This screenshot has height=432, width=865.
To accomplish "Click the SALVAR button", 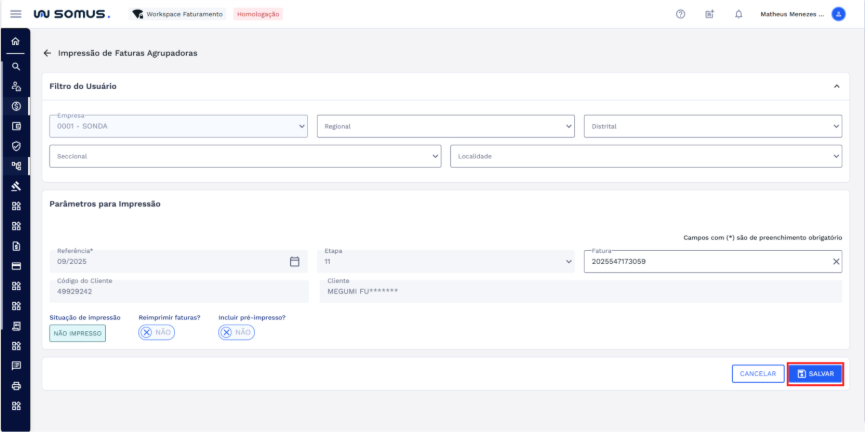I will [x=815, y=374].
